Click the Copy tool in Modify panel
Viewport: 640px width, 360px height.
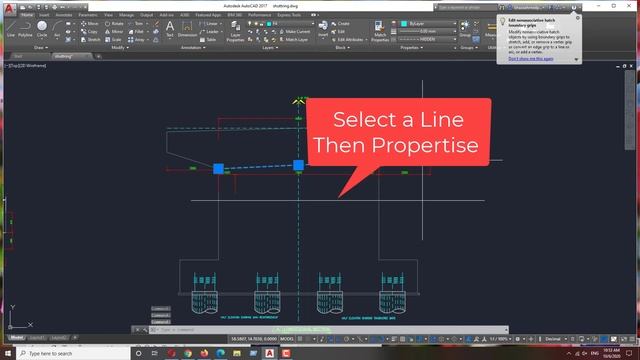89,31
